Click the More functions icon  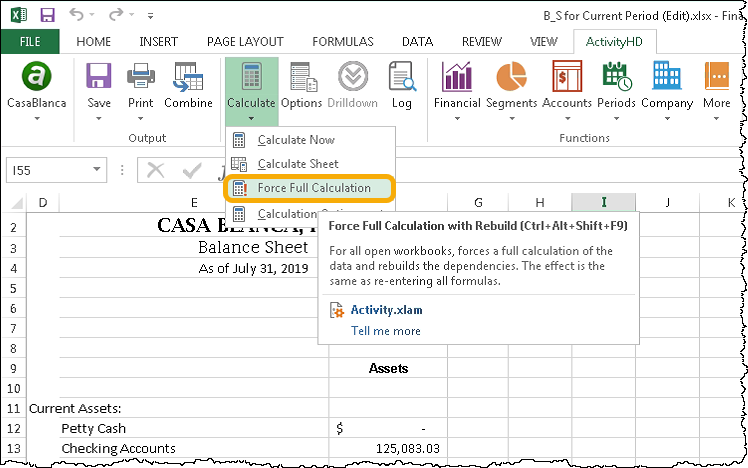pos(717,75)
